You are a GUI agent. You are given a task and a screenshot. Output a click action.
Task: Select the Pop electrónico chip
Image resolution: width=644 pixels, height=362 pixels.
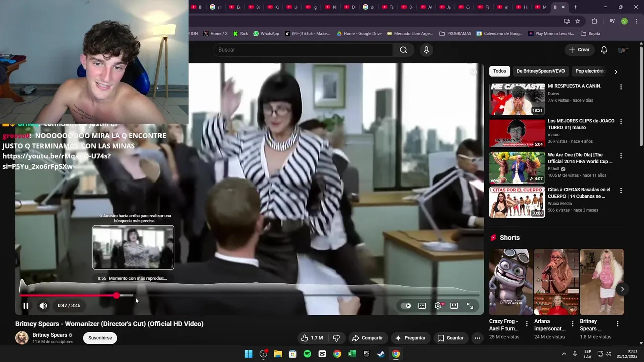(x=590, y=71)
